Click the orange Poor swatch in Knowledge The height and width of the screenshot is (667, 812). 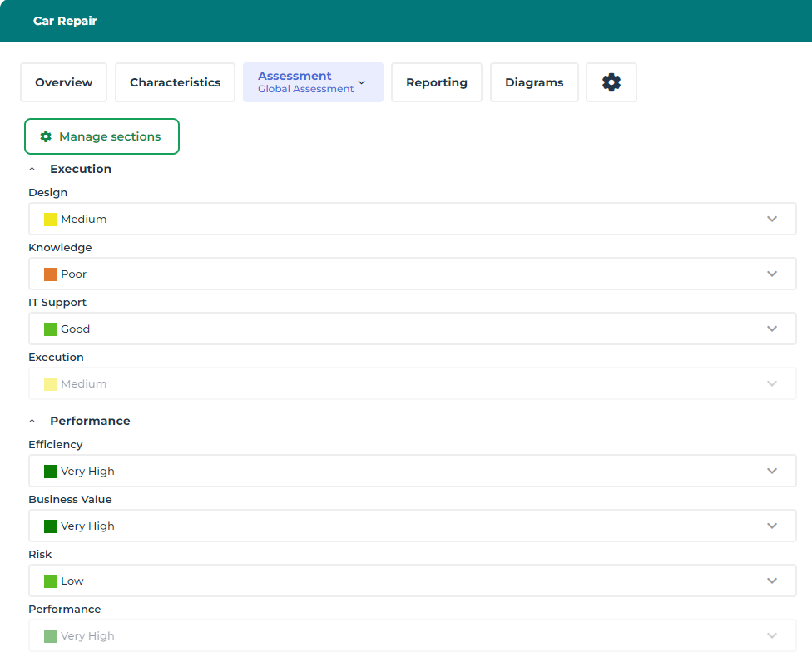point(51,274)
